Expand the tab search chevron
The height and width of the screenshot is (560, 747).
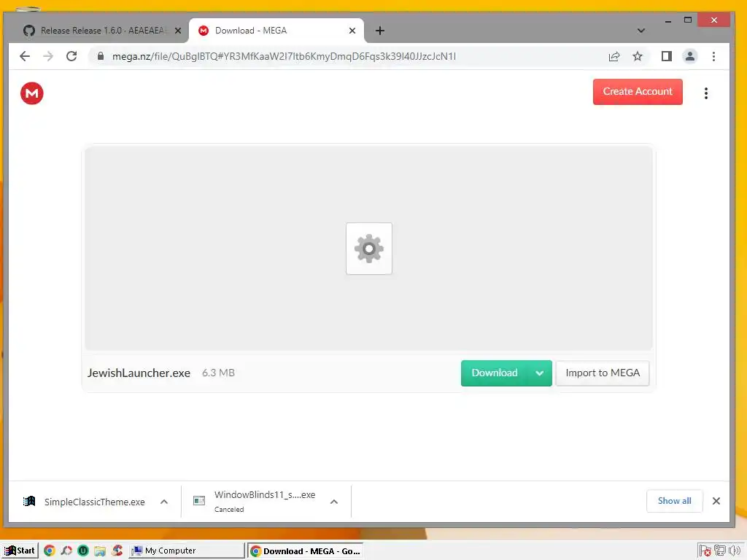(x=641, y=31)
